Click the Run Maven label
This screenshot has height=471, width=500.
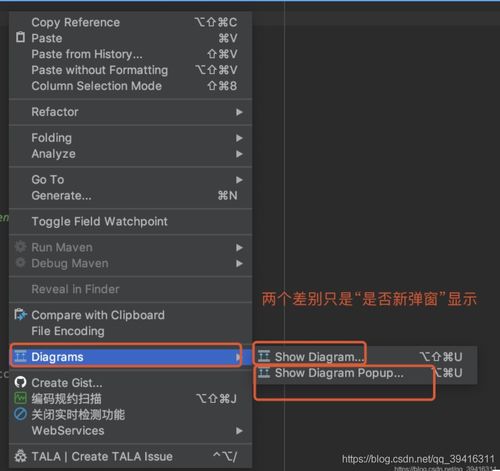[x=62, y=247]
